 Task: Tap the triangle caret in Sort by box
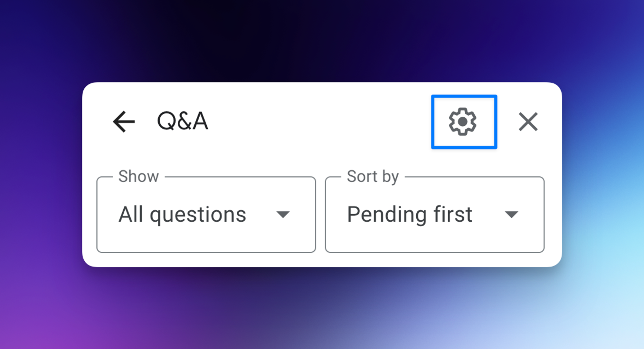point(511,215)
